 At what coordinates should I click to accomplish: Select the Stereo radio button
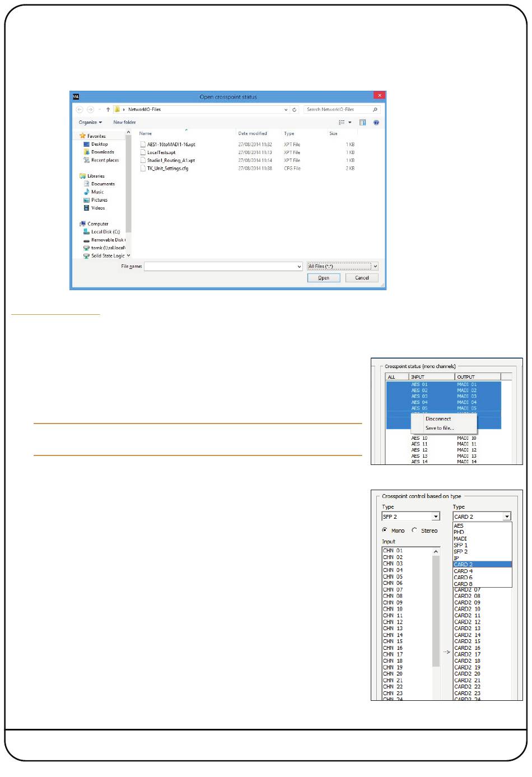(414, 530)
